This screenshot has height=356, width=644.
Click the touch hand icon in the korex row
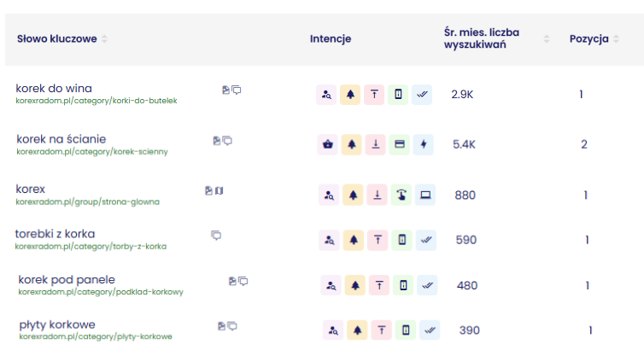(x=401, y=195)
